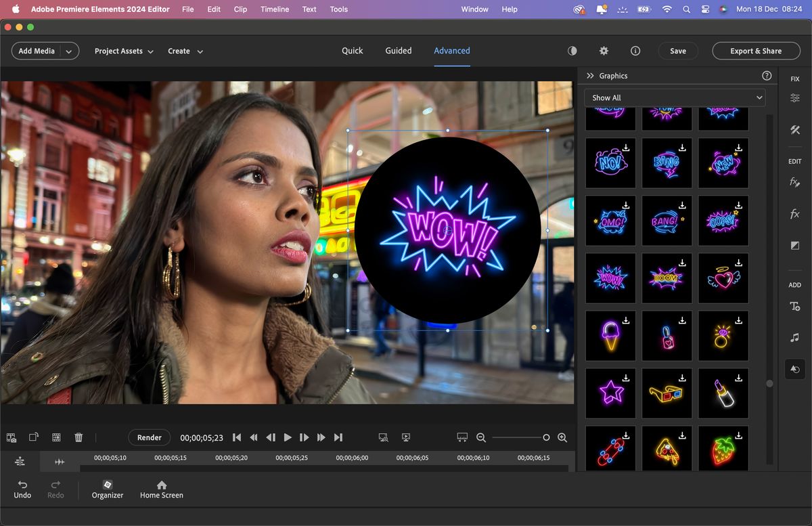The image size is (812, 526).
Task: Open the Timeline menu in the menu bar
Action: coord(274,9)
